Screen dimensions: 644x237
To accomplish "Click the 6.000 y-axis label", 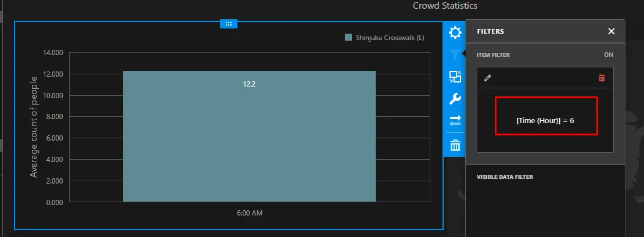I will [55, 138].
